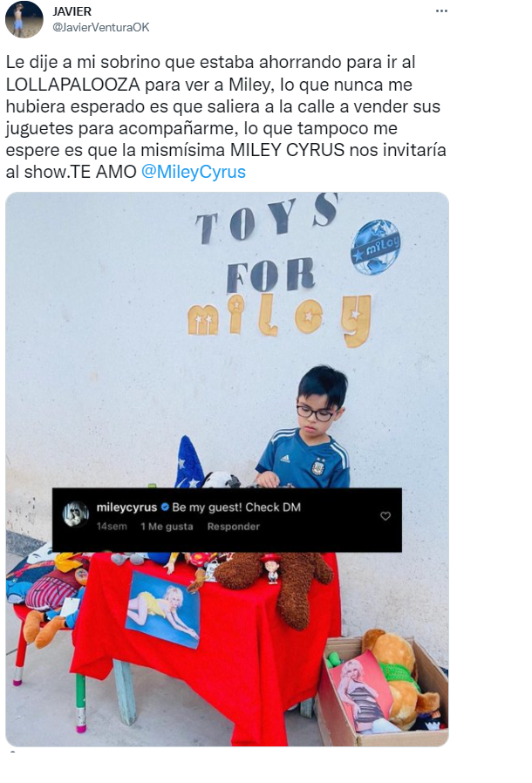Image resolution: width=532 pixels, height=783 pixels.
Task: Click the heart icon on Miley's comment
Action: coord(385,516)
